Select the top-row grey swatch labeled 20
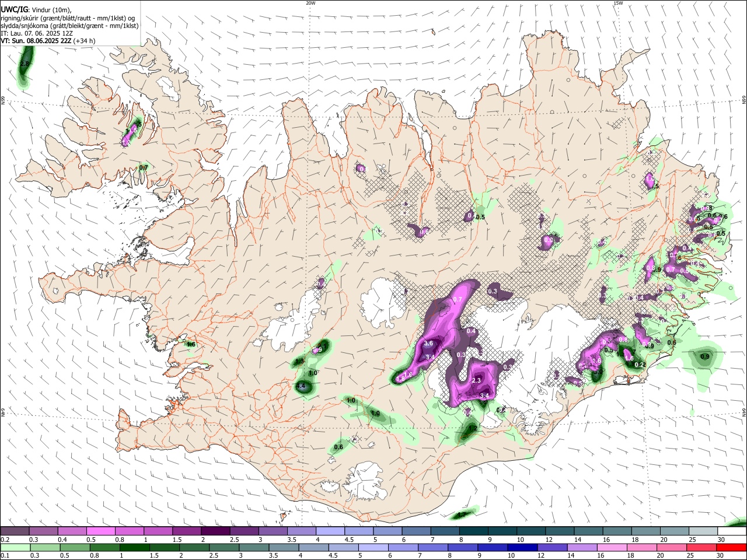The image size is (747, 560). tap(675, 531)
